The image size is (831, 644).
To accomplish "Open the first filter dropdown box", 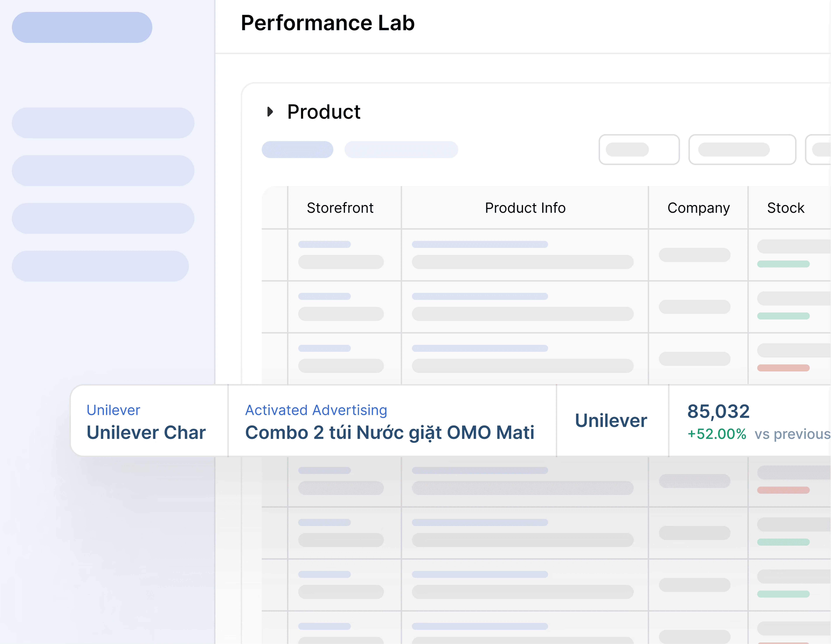I will [639, 150].
